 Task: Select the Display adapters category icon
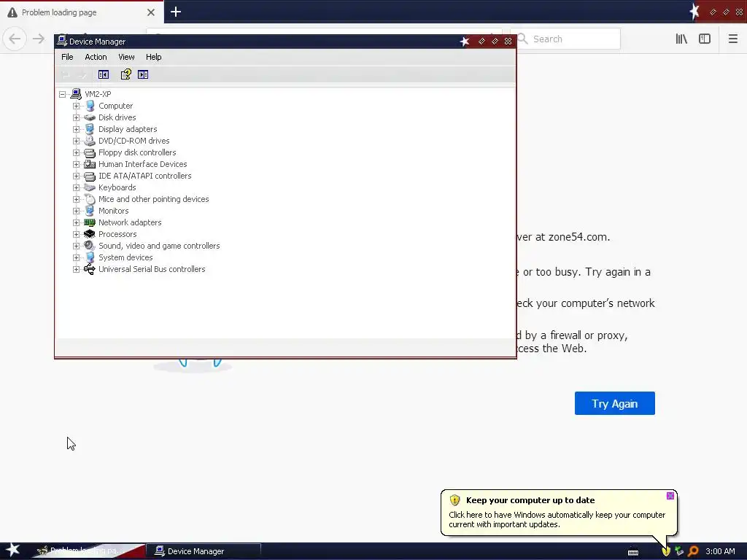(90, 129)
